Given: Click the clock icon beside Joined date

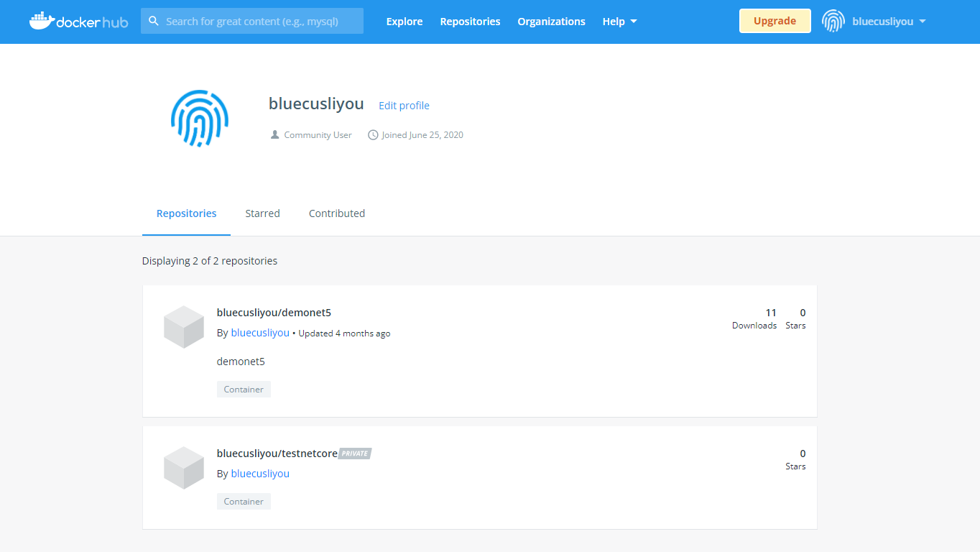Looking at the screenshot, I should coord(373,134).
